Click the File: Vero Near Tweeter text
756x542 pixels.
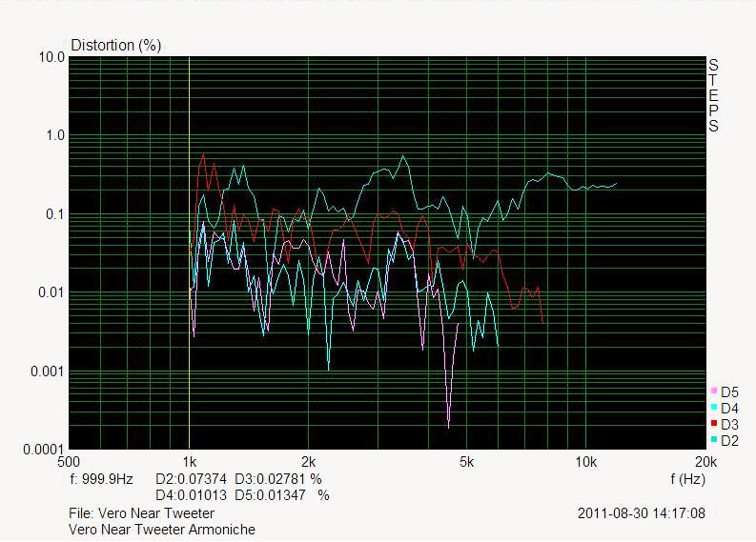142,513
